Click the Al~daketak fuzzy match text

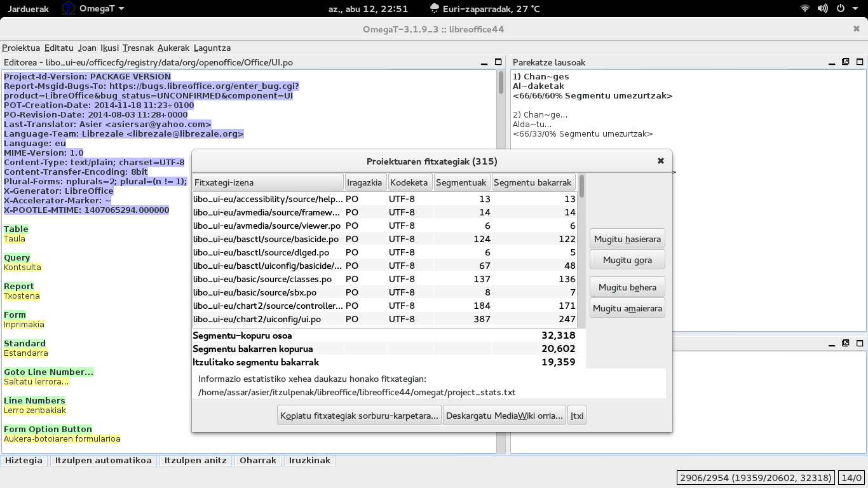coord(538,86)
